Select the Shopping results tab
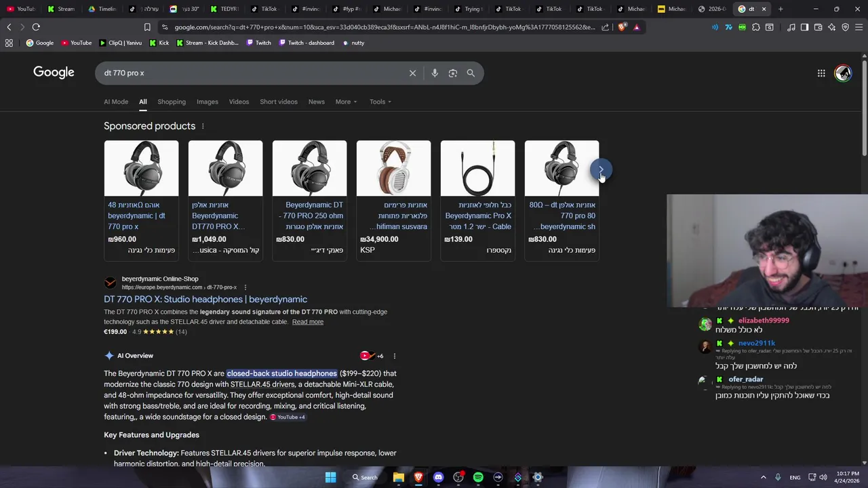 pos(172,102)
